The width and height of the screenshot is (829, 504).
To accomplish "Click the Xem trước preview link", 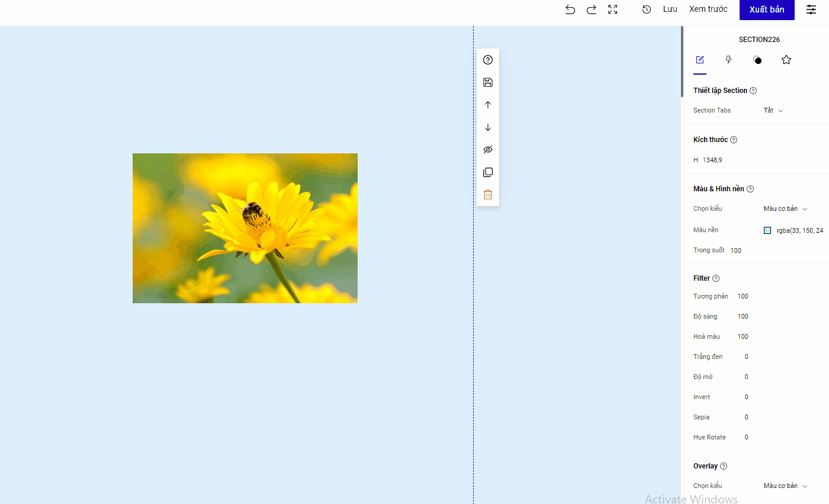I will coord(708,9).
